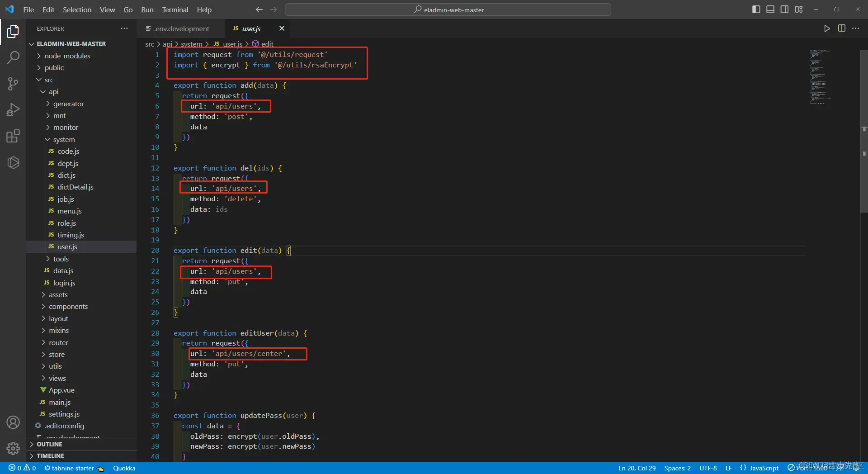Switch to the .env.development tab
This screenshot has width=868, height=474.
(181, 28)
